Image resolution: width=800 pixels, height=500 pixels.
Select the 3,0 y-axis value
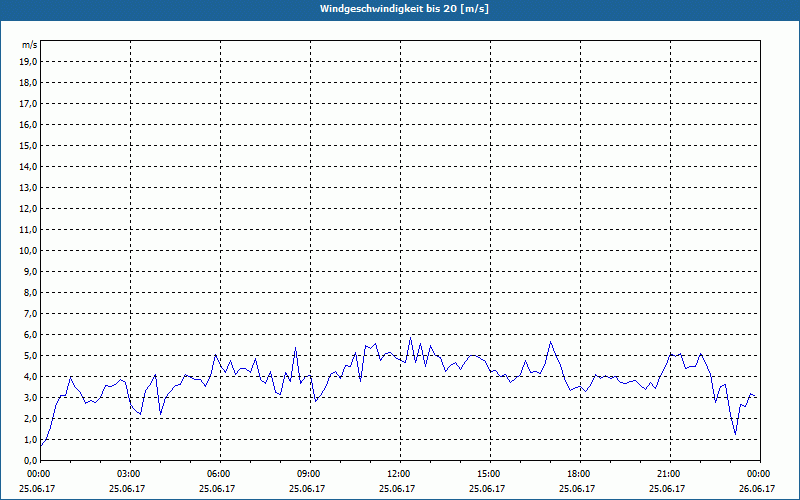coord(31,397)
